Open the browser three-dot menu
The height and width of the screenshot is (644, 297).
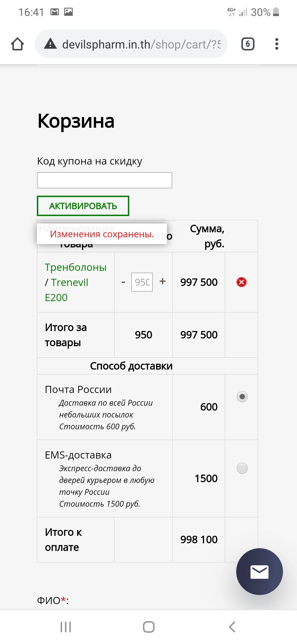277,44
